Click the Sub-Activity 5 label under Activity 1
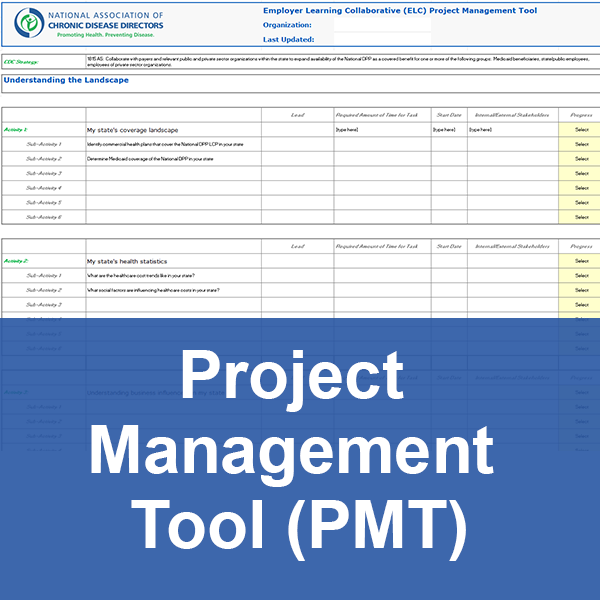Screen dimensions: 600x600 (x=44, y=202)
